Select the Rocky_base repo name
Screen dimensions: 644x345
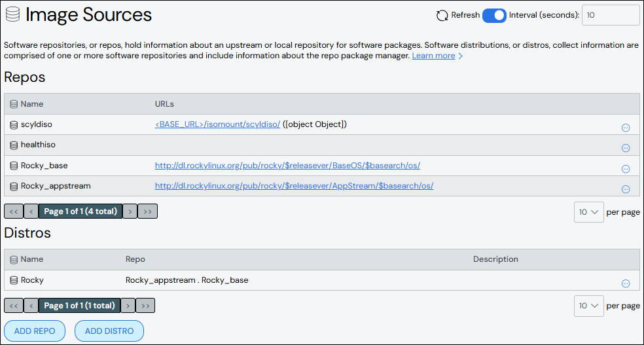pyautogui.click(x=45, y=166)
